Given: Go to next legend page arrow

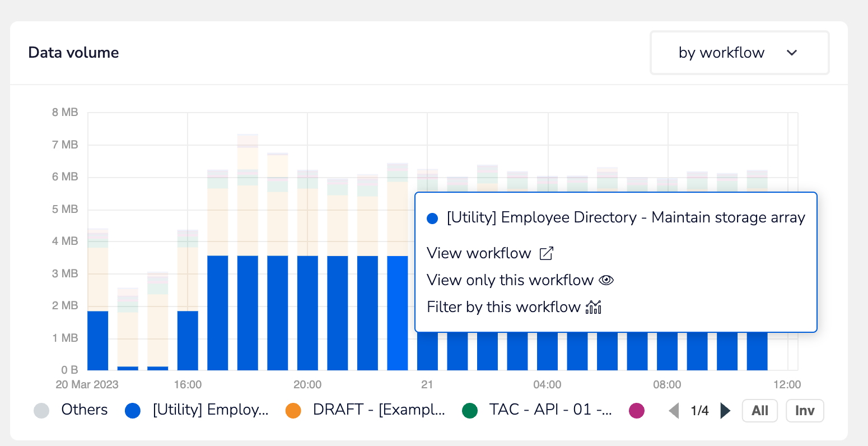Looking at the screenshot, I should coord(725,411).
